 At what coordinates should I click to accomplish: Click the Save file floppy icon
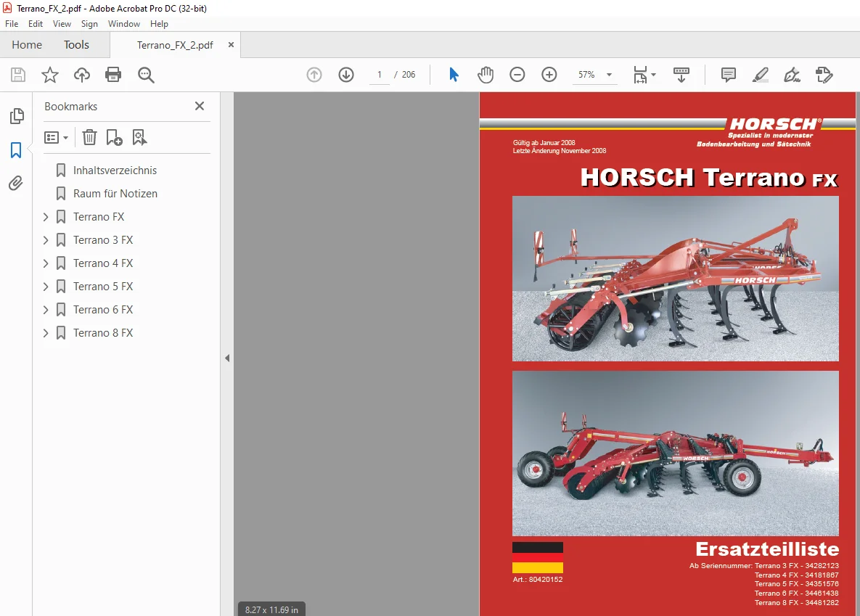point(18,75)
